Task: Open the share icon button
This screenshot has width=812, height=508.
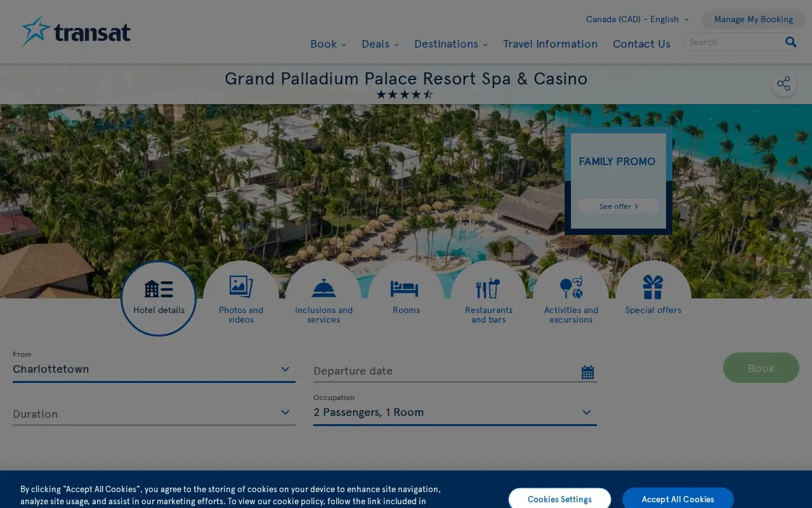Action: pyautogui.click(x=784, y=84)
